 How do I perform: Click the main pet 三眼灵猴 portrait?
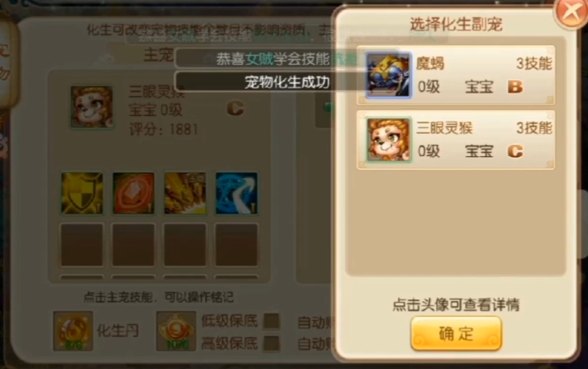point(92,107)
